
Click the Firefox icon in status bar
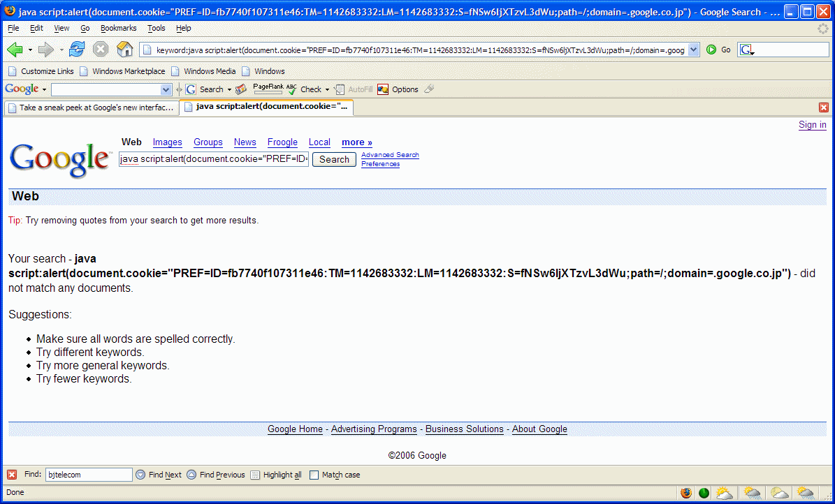686,493
